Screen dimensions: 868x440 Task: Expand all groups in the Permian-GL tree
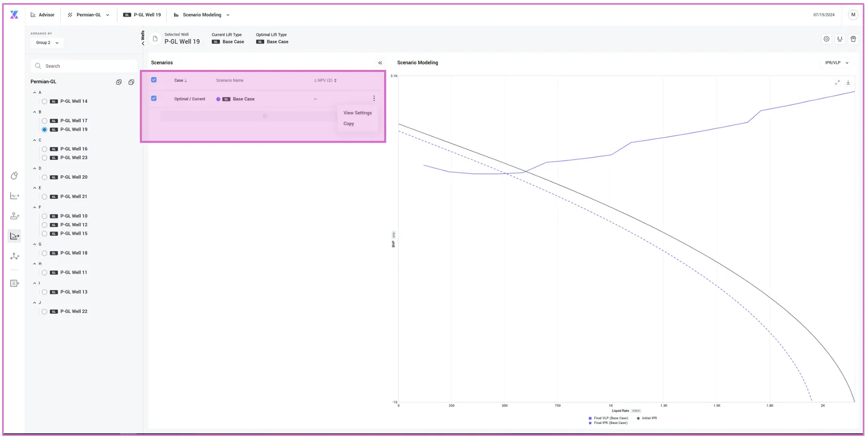(119, 82)
